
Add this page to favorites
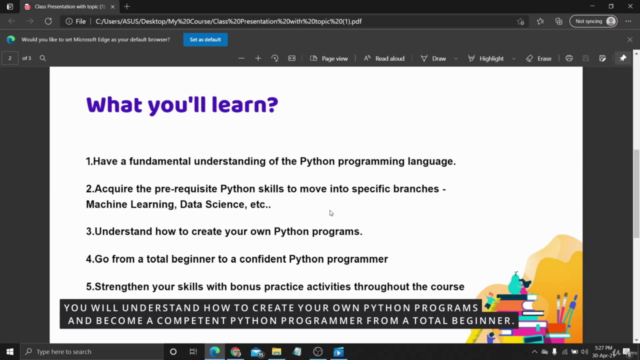pyautogui.click(x=520, y=22)
